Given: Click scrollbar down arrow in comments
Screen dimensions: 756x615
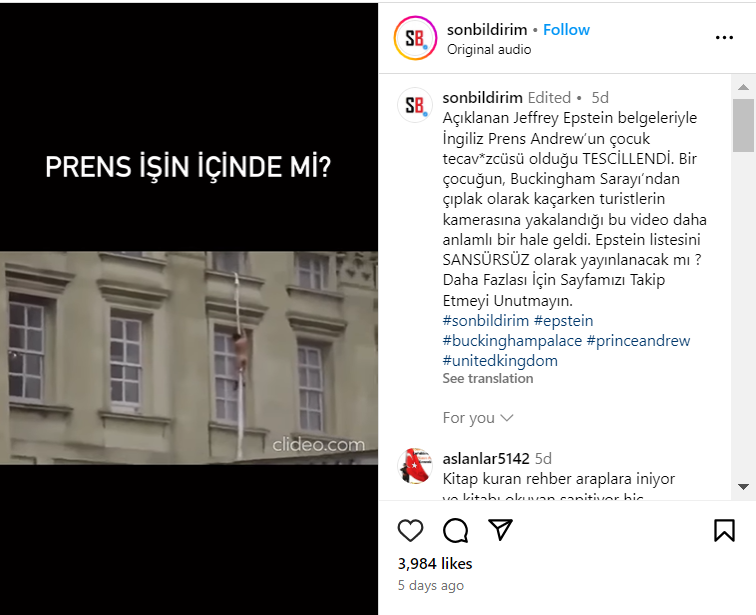Looking at the screenshot, I should (x=743, y=487).
